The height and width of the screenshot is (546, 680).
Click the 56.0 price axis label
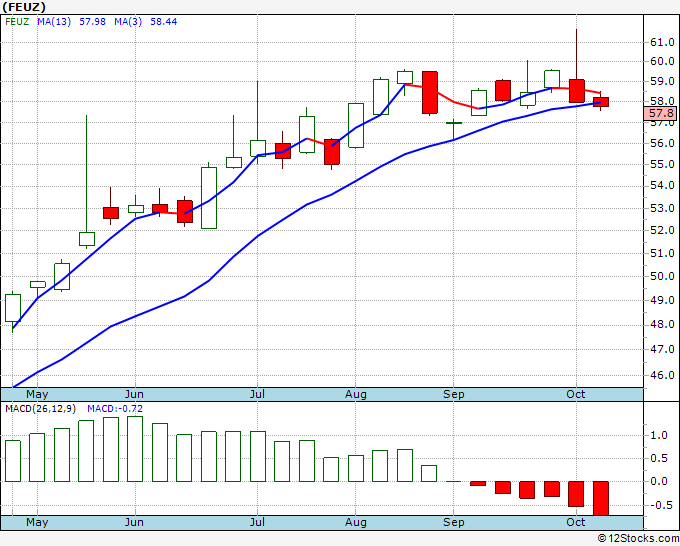662,144
